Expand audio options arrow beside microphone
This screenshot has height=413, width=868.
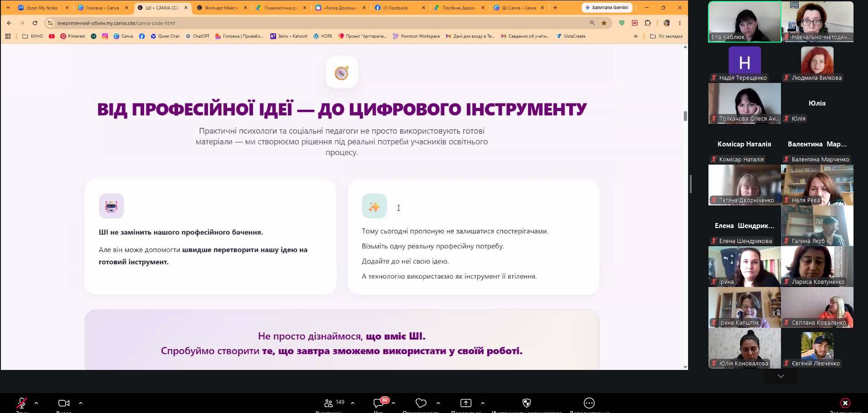point(36,403)
